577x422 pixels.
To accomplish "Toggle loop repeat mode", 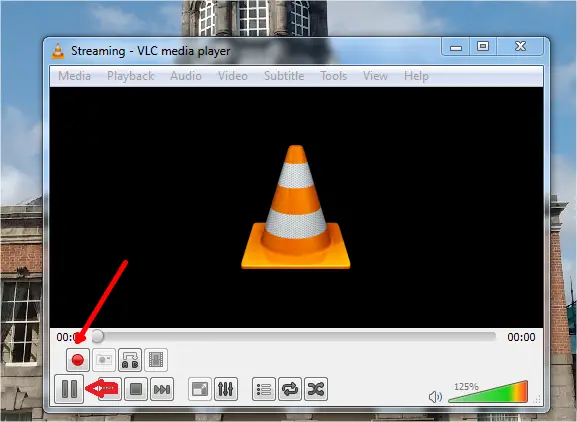I will [x=290, y=389].
